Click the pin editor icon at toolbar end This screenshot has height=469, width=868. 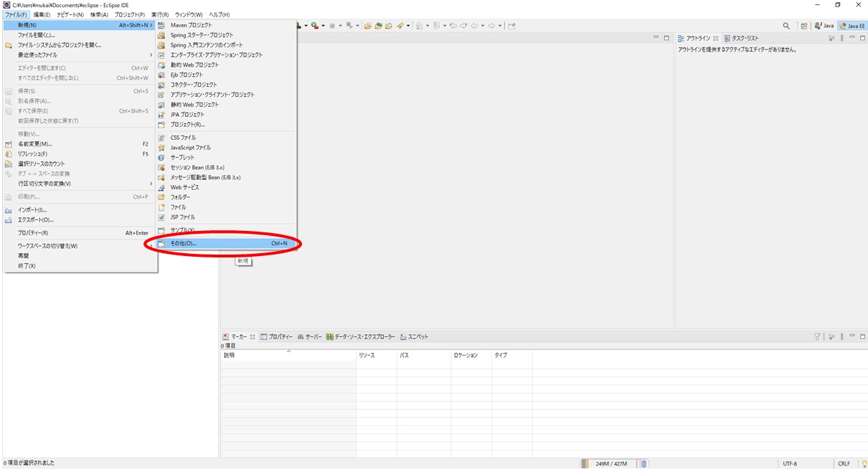[x=511, y=26]
